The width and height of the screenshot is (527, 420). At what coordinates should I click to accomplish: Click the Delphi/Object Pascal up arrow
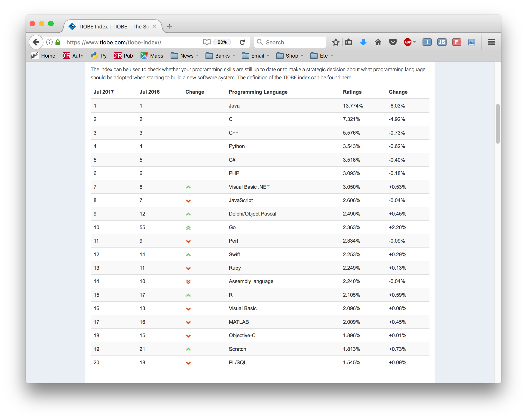coord(188,214)
